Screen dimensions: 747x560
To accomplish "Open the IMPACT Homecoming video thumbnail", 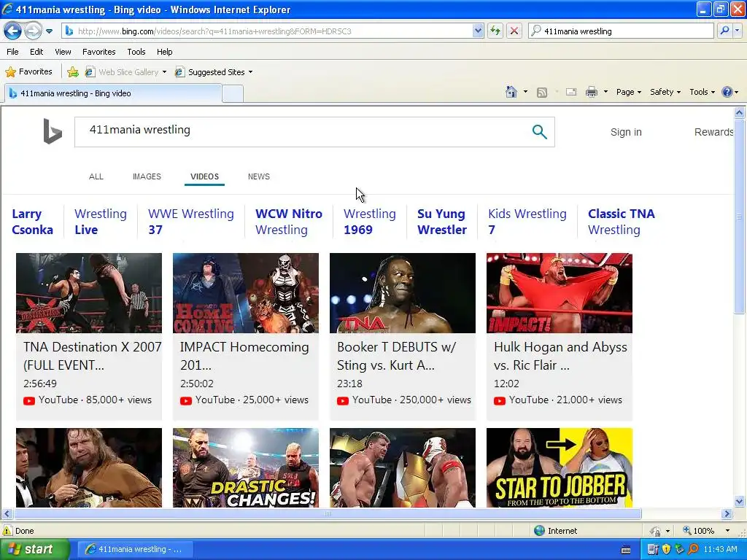I will click(x=246, y=293).
